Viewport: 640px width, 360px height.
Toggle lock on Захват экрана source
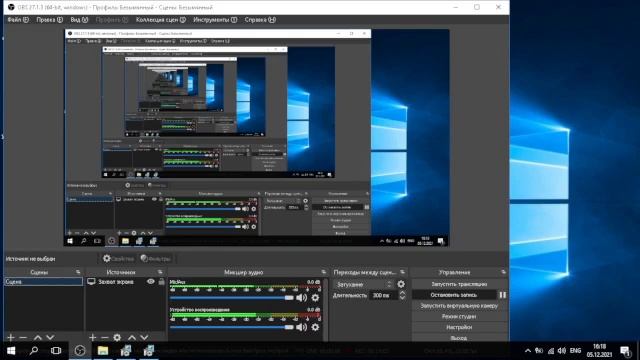pos(162,282)
